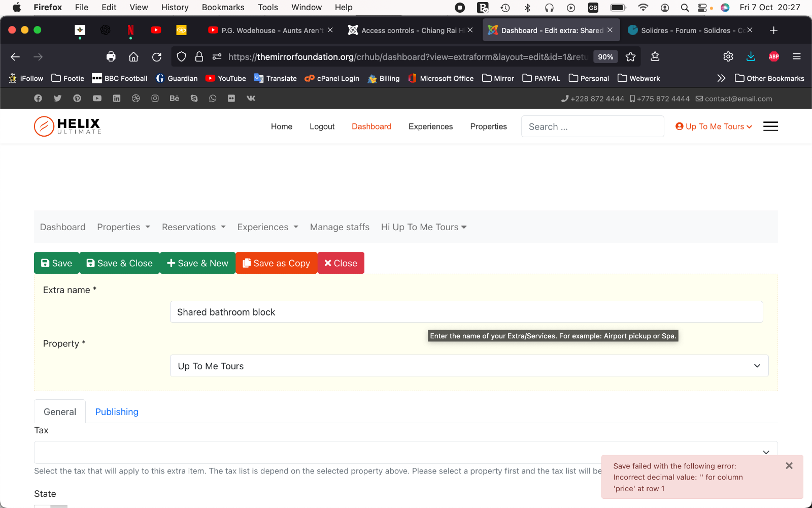The height and width of the screenshot is (508, 812).
Task: Bookmark this page with the star icon
Action: (630, 57)
